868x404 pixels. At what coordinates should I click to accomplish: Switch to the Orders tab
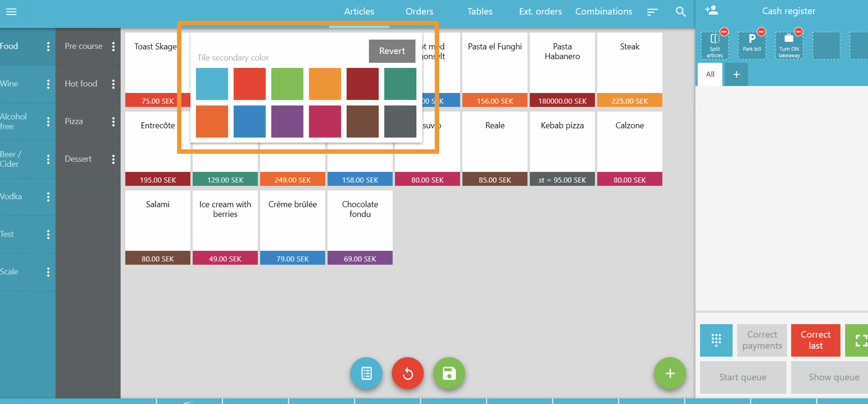419,12
